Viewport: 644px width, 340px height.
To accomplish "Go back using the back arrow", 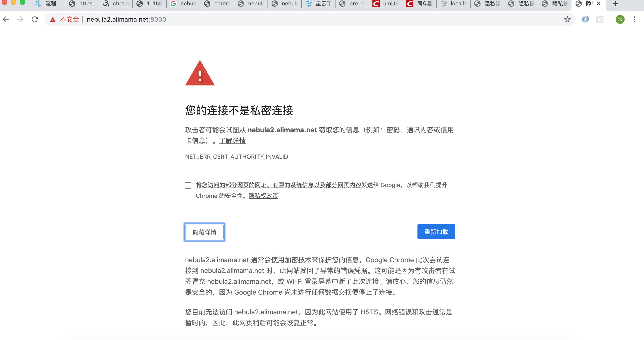I will click(x=6, y=19).
